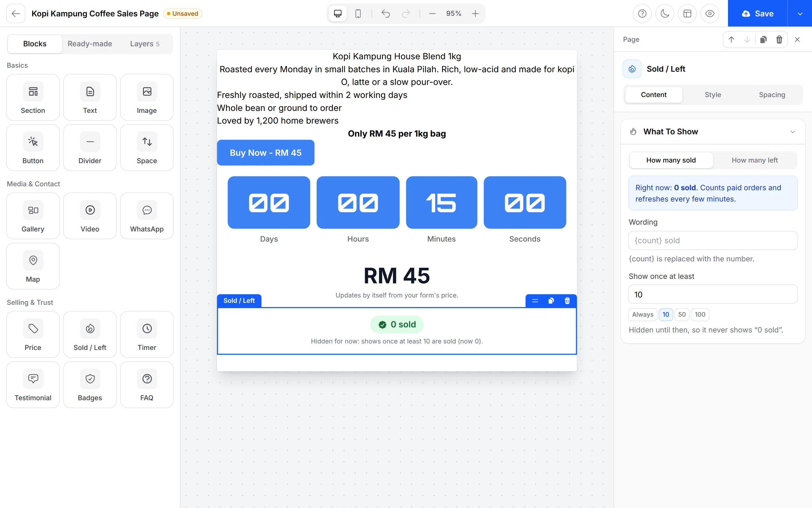Add a Map block
812x508 pixels.
click(x=33, y=266)
